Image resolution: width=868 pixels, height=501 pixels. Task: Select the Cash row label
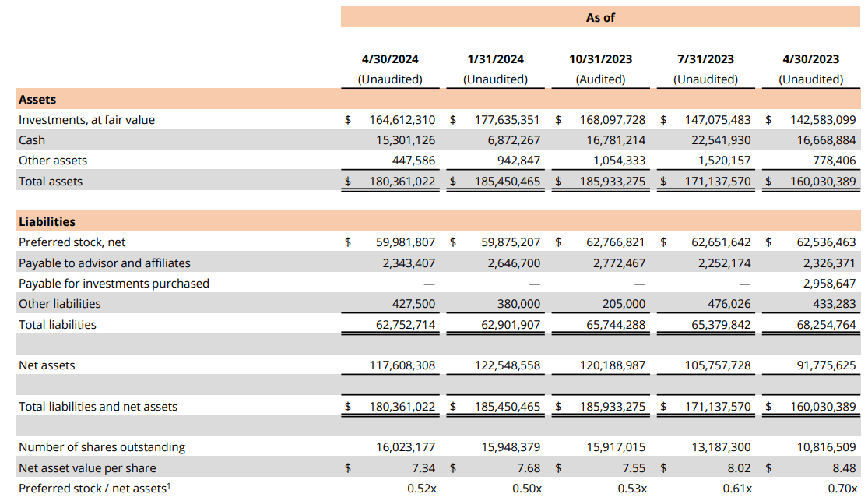pos(33,140)
